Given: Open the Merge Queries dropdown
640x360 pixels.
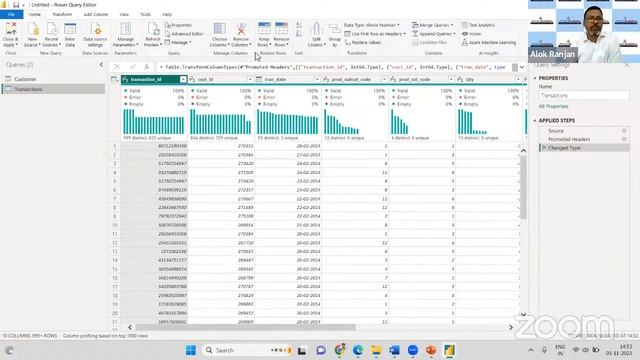Looking at the screenshot, I should tap(432, 25).
